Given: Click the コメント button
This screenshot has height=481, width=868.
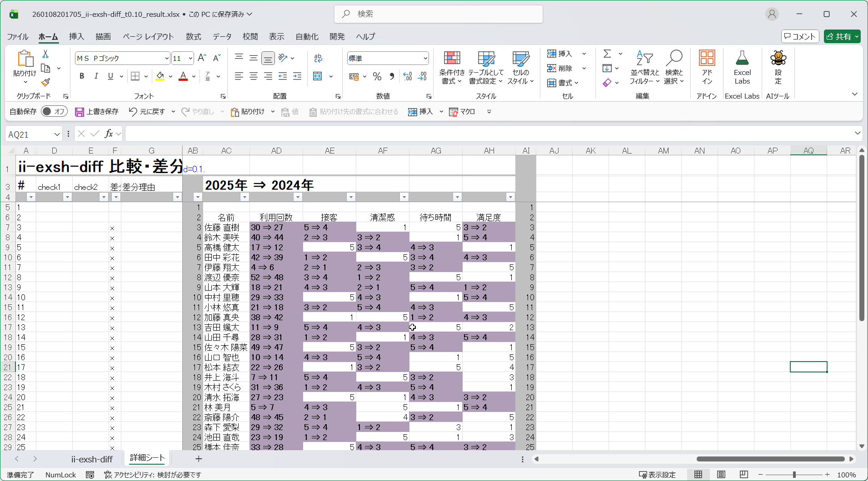Looking at the screenshot, I should tap(800, 36).
